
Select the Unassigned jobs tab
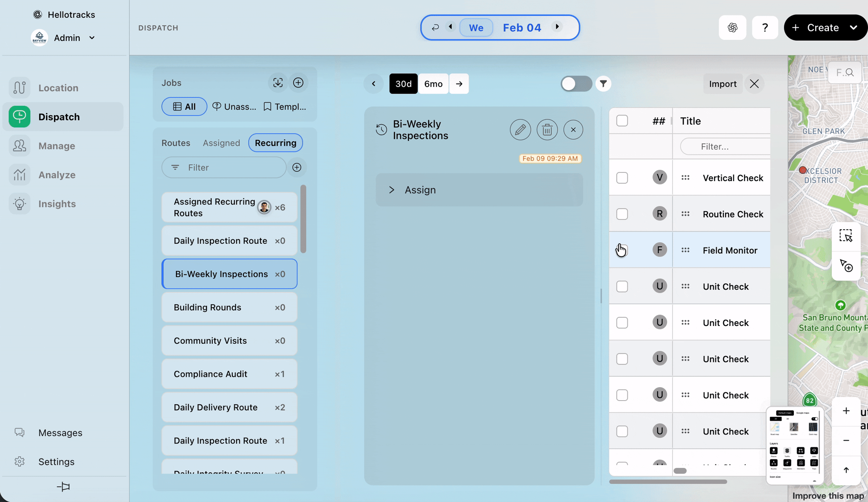234,107
